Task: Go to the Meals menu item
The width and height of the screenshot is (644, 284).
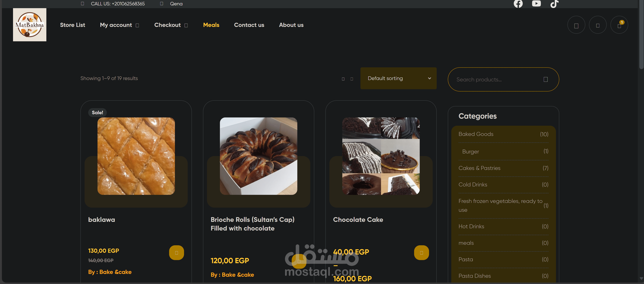Action: point(211,25)
